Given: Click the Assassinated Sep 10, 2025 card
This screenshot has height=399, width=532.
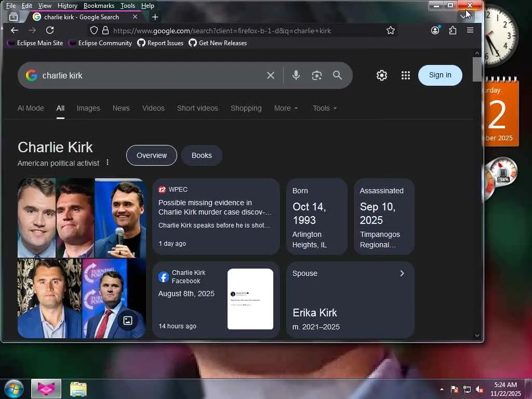Looking at the screenshot, I should 384,217.
